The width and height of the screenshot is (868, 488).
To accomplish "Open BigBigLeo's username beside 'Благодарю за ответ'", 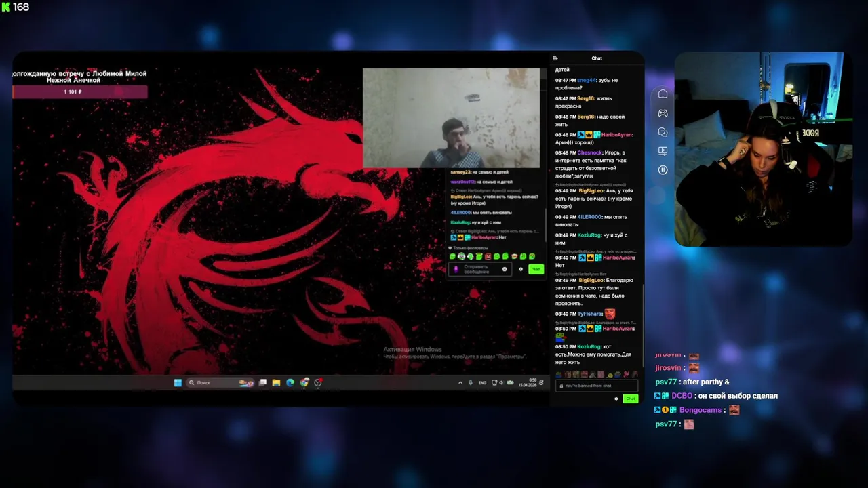I will pyautogui.click(x=591, y=280).
